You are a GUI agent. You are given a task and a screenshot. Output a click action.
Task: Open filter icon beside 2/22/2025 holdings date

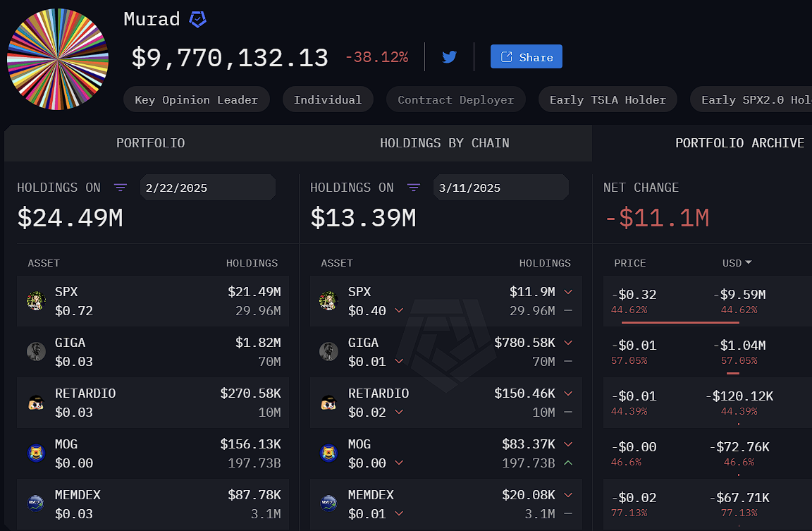pos(121,188)
